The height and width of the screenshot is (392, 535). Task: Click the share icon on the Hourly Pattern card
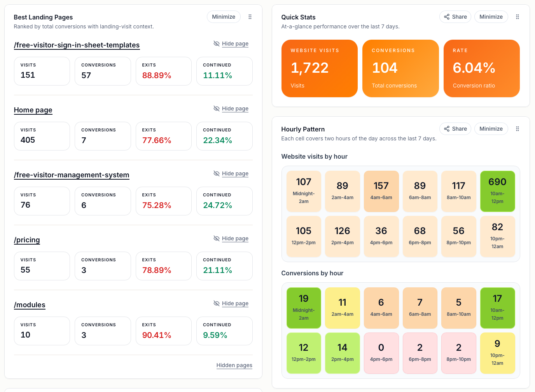pyautogui.click(x=446, y=129)
